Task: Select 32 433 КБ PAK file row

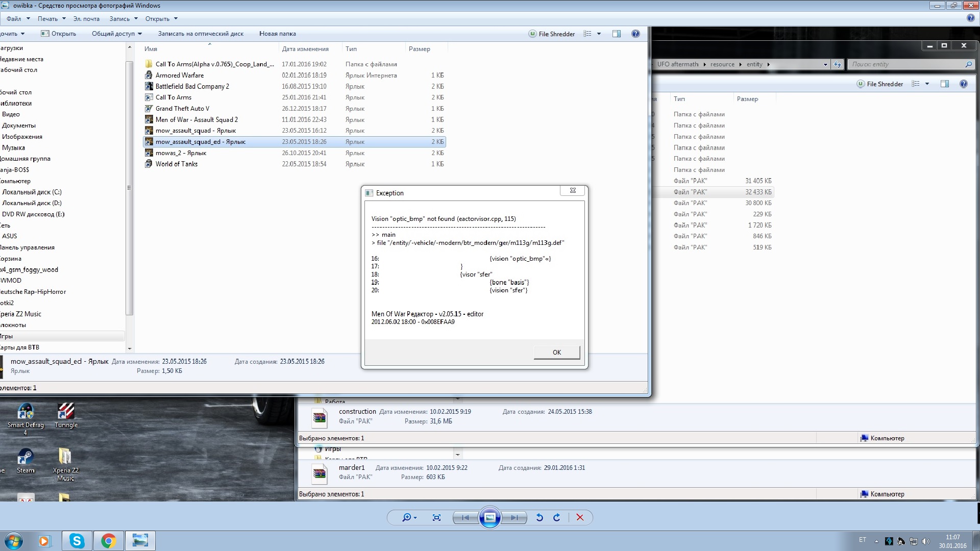Action: [x=714, y=192]
